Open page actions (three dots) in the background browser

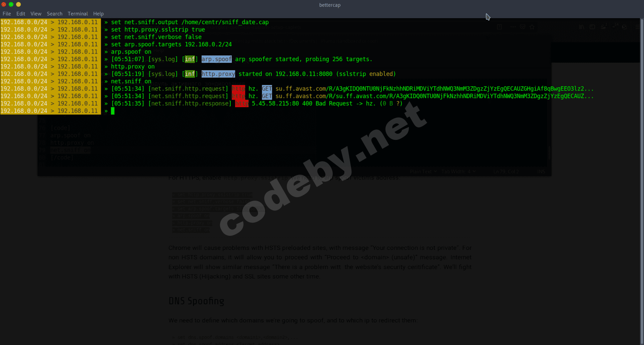(513, 27)
